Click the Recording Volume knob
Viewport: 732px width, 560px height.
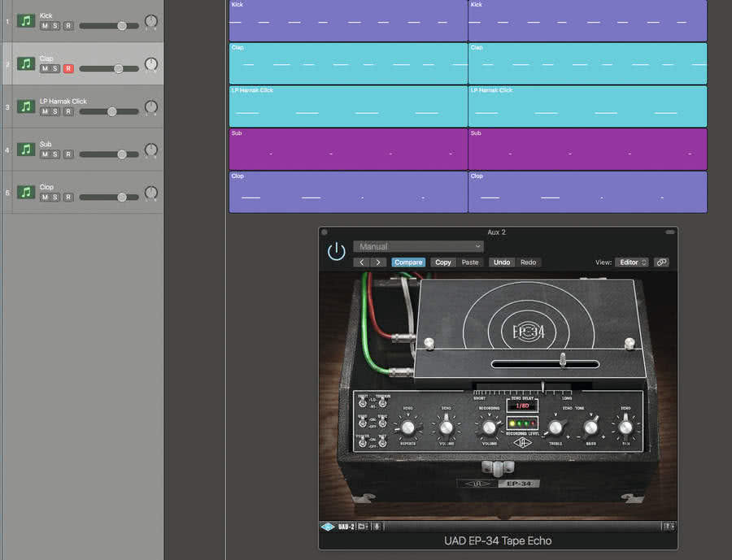[489, 427]
